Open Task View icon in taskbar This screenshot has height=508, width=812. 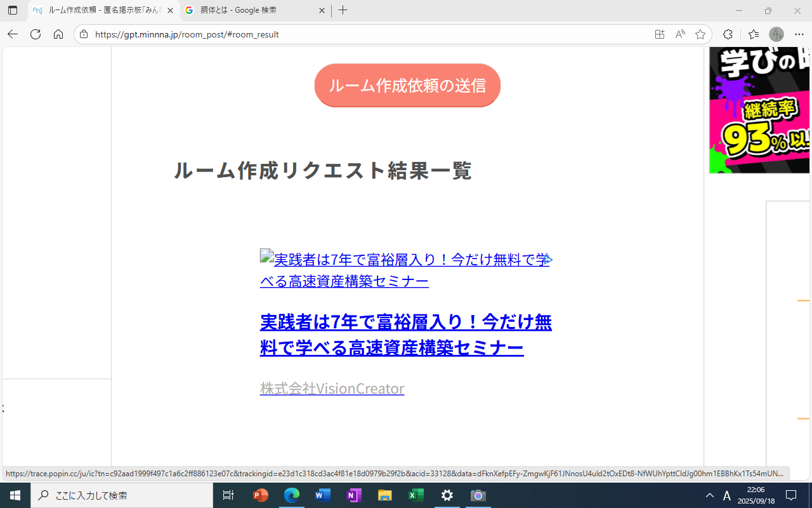coord(228,495)
